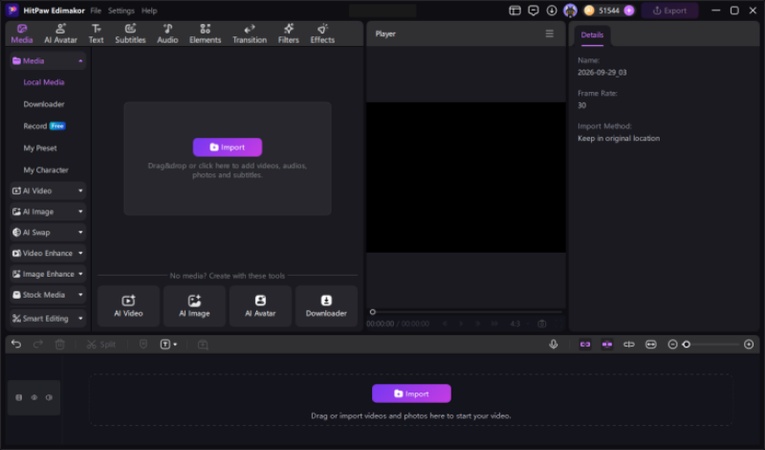Redo the last action
Screen dimensions: 765x450
[x=38, y=344]
